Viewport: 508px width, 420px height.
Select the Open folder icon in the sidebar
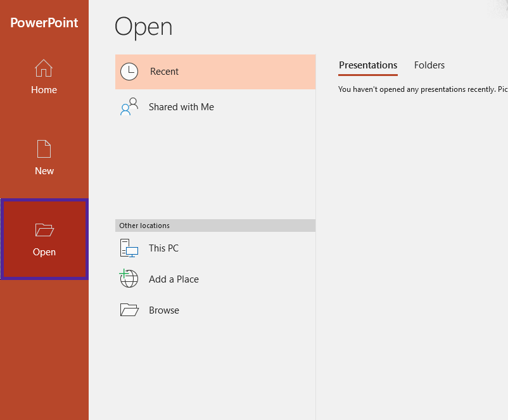click(44, 230)
